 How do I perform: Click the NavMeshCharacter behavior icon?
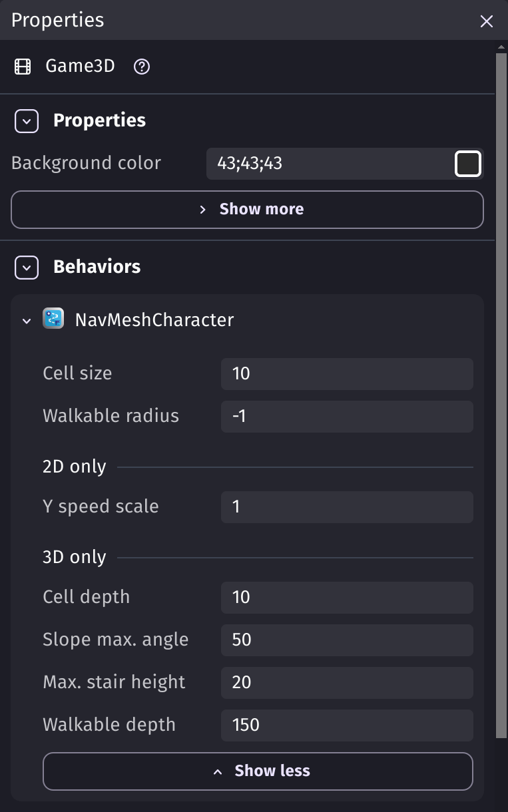click(53, 319)
